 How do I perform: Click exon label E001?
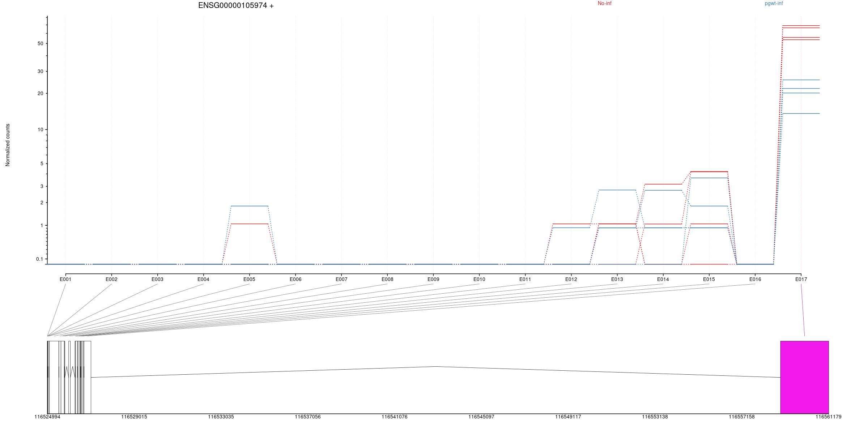65,279
